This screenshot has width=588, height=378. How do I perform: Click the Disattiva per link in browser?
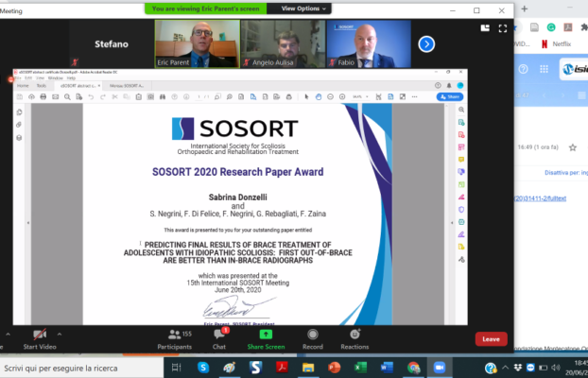[x=566, y=173]
